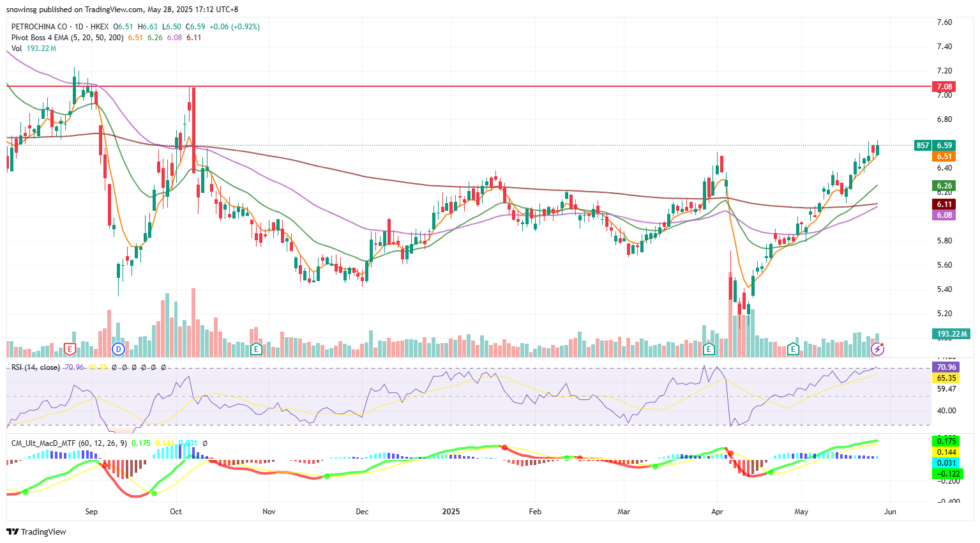Click the earnings E marker near May
The image size is (980, 543).
click(x=793, y=349)
